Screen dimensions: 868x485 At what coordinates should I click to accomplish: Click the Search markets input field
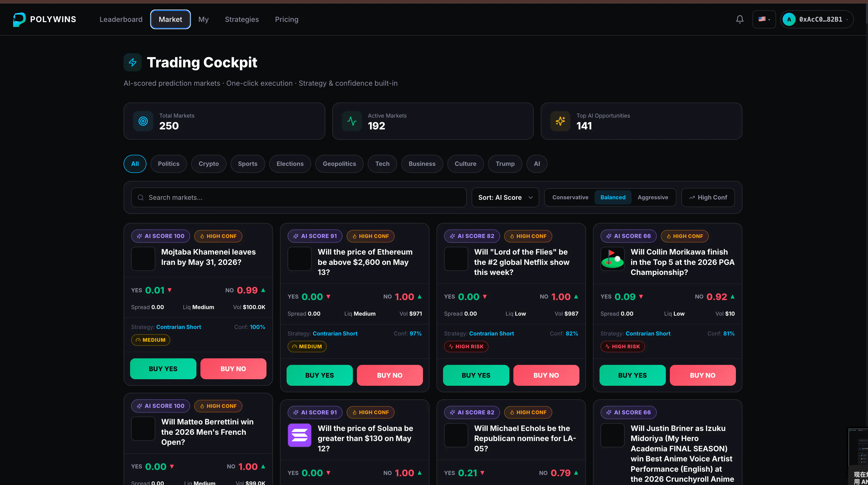coord(299,198)
